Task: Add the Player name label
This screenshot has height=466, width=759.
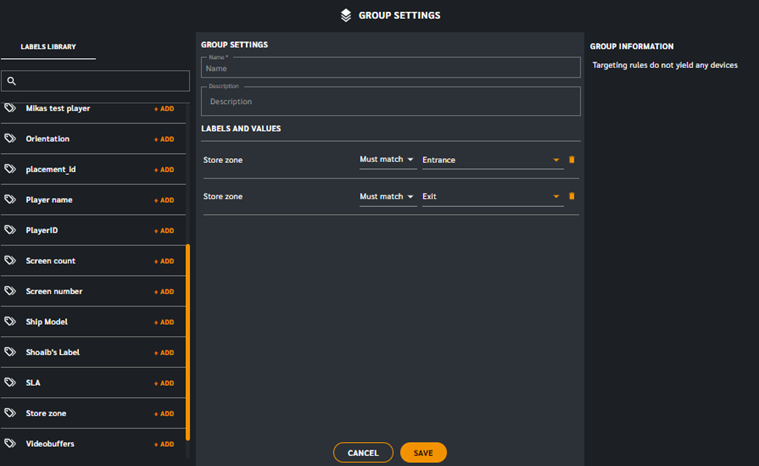Action: (x=164, y=200)
